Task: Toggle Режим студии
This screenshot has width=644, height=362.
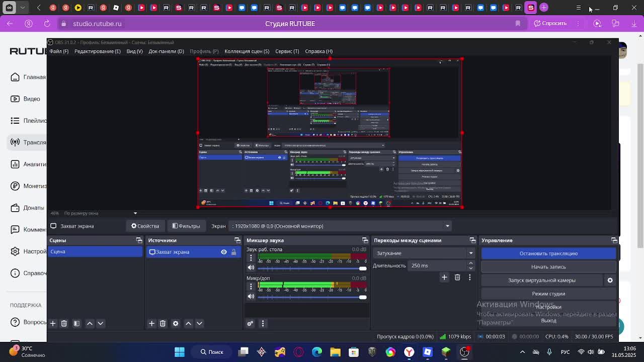Action: coord(548,294)
